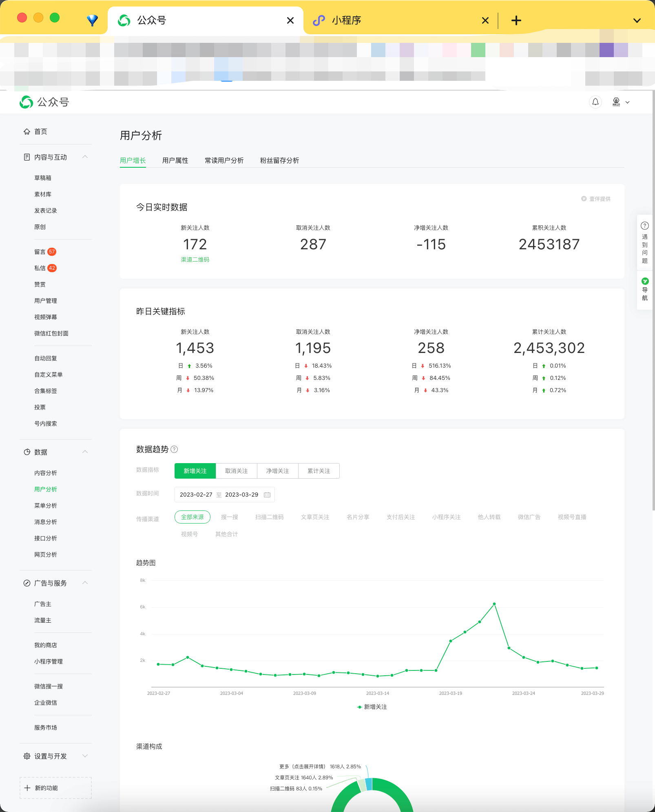
Task: Switch to 粉丝留存分析 tab
Action: pos(280,160)
